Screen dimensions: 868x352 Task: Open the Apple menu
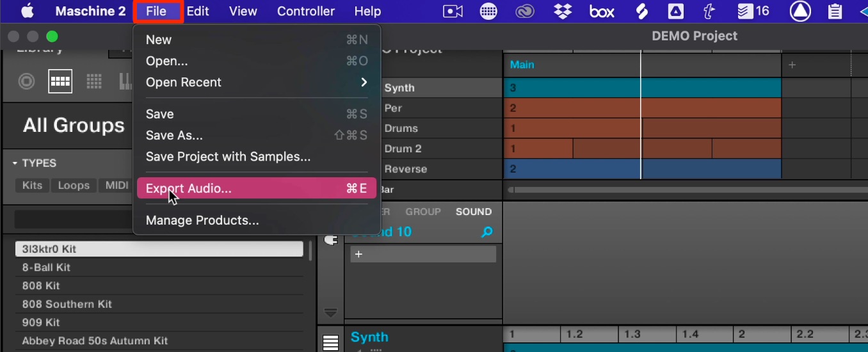pyautogui.click(x=27, y=11)
